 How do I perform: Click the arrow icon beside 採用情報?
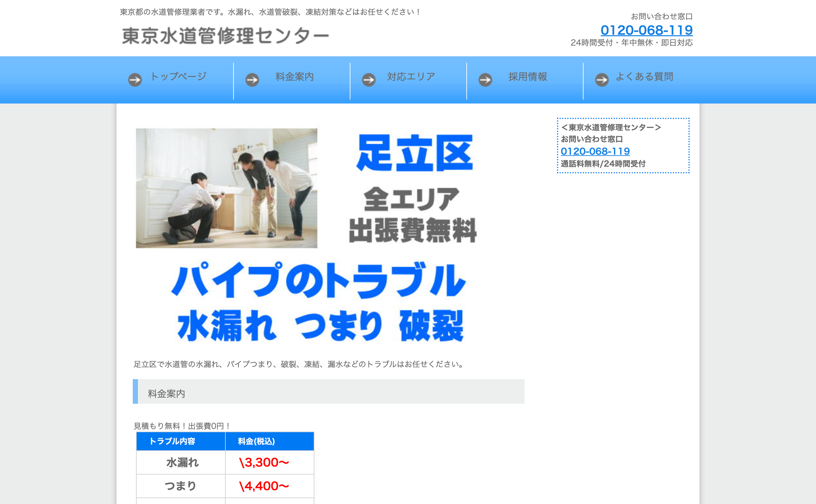tap(485, 80)
